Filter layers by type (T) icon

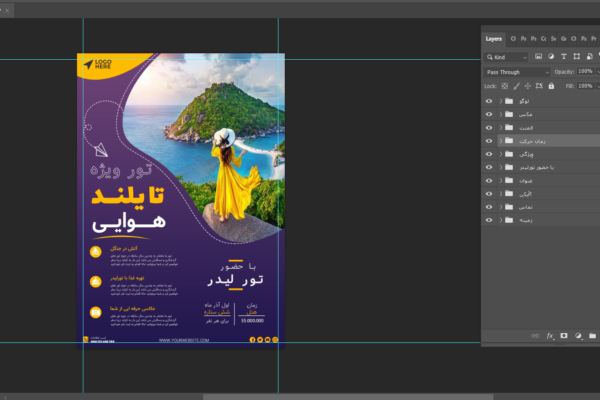(x=563, y=57)
